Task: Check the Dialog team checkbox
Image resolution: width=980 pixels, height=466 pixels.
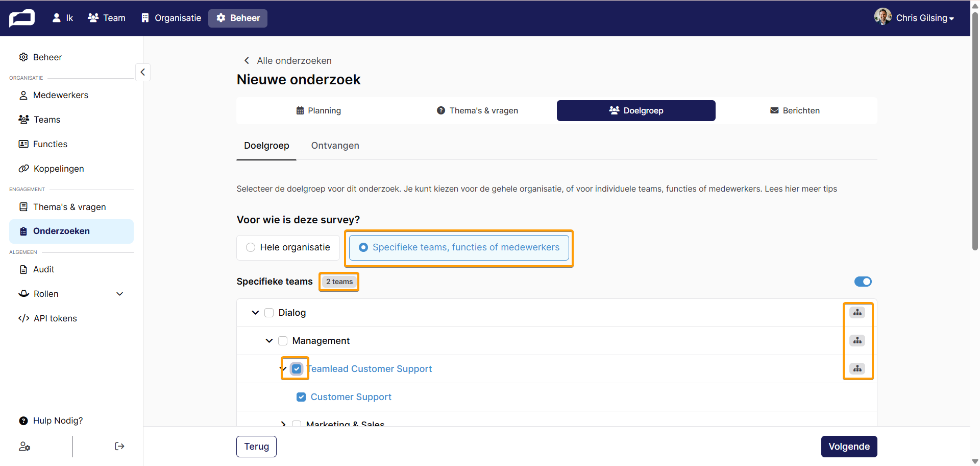Action: [269, 313]
